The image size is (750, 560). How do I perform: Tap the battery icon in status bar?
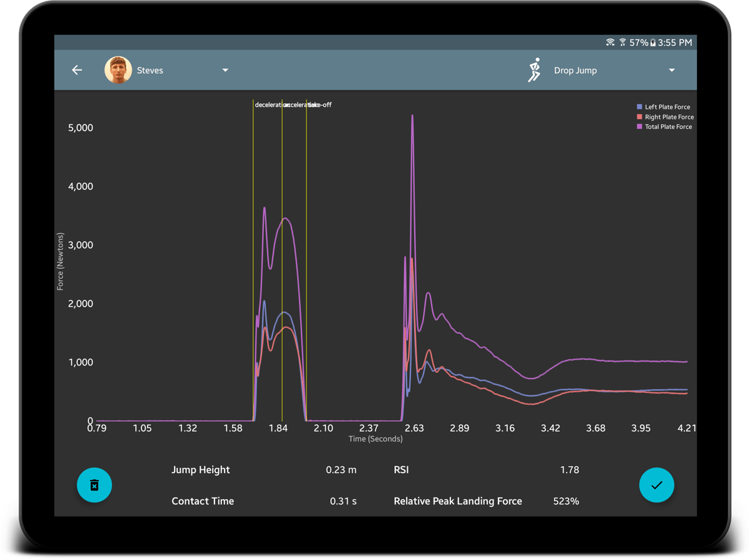653,43
